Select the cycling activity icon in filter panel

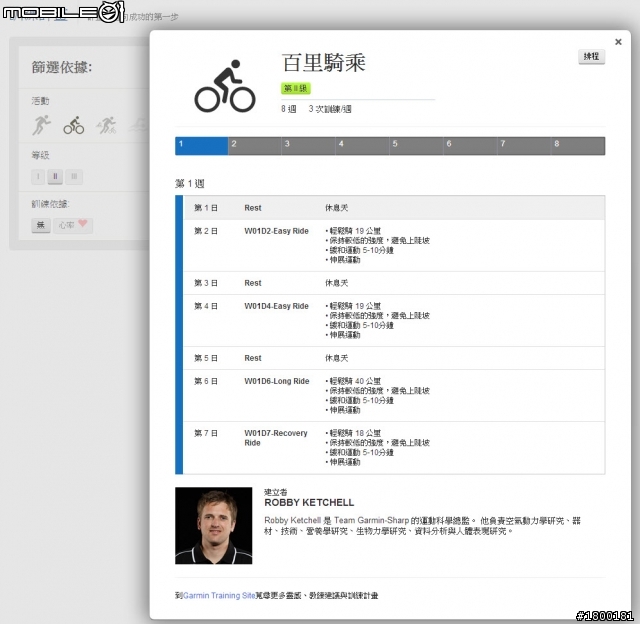(74, 126)
